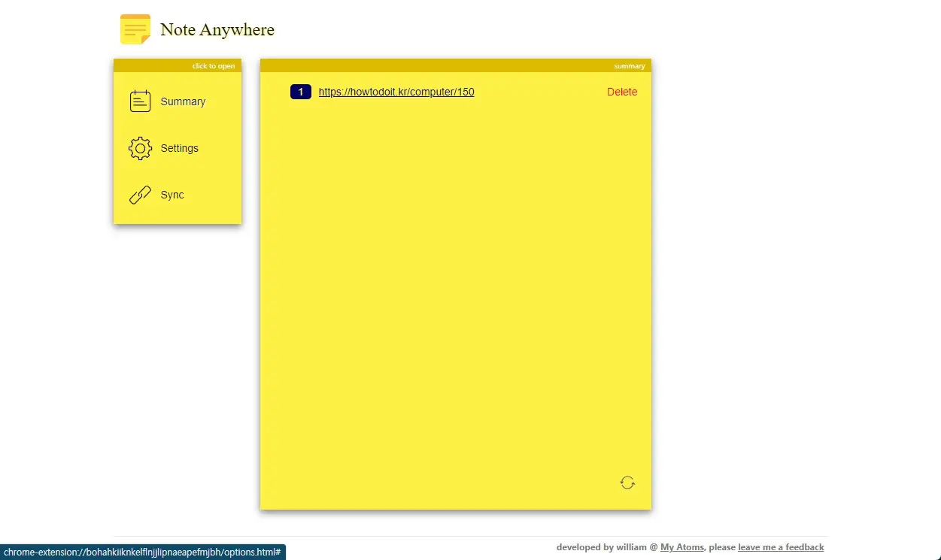Follow the My Atoms link in footer
The image size is (941, 560).
pos(681,547)
